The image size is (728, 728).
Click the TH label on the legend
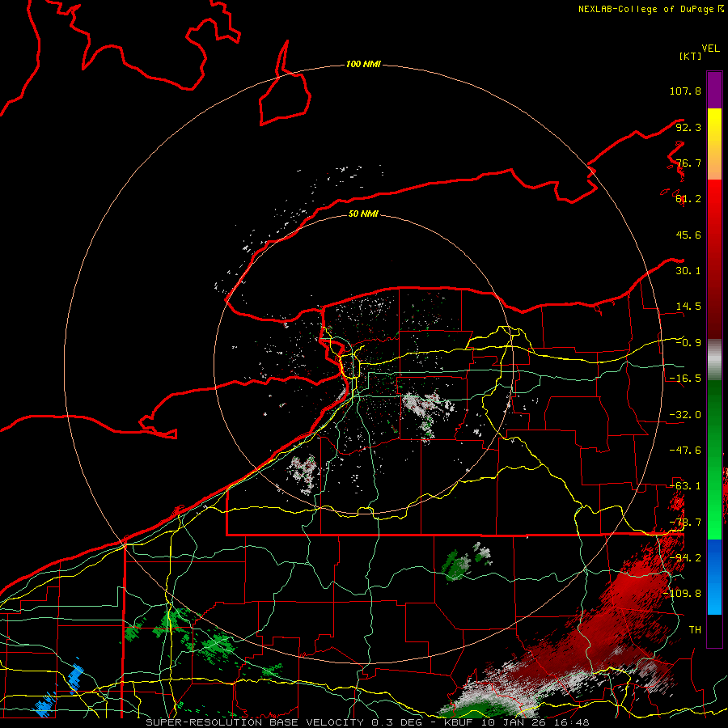[695, 630]
